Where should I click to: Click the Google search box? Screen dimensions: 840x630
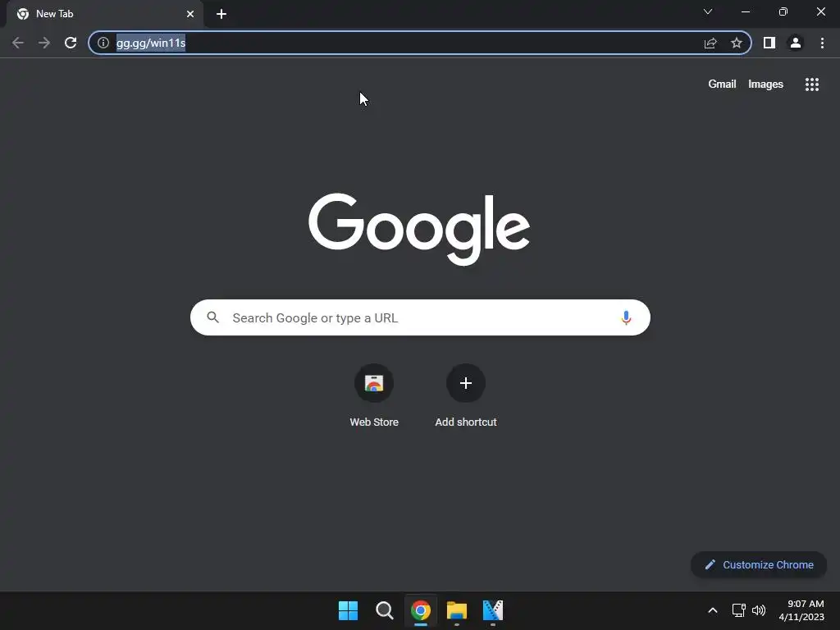tap(420, 317)
